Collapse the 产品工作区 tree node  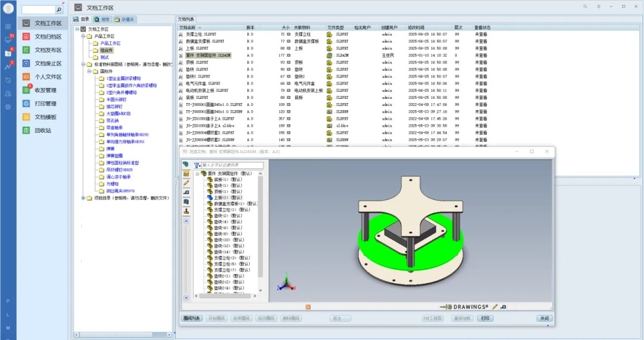point(83,36)
